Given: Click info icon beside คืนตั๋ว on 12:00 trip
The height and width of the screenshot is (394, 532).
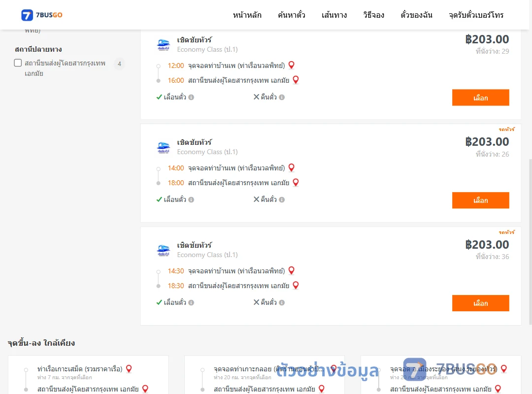Looking at the screenshot, I should point(282,98).
